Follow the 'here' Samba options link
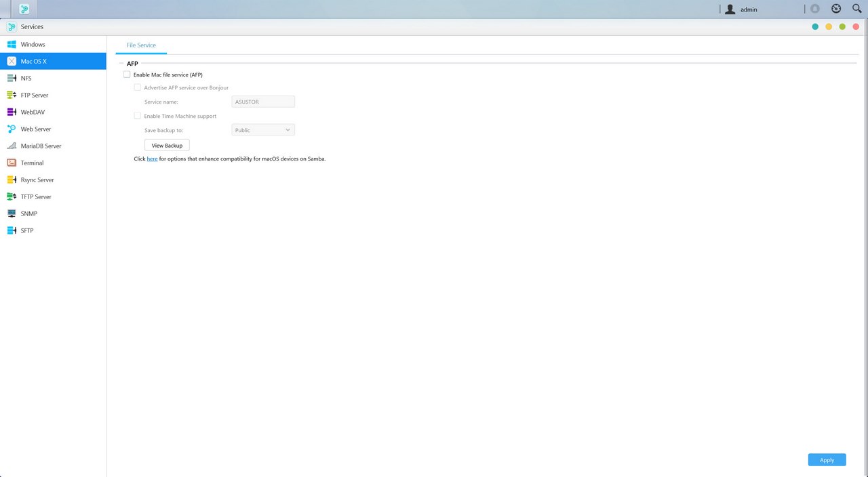This screenshot has height=477, width=868. tap(152, 159)
